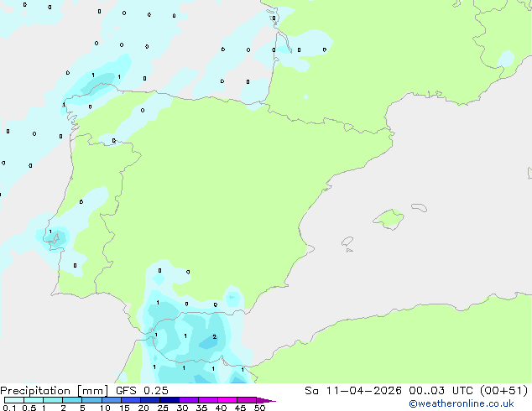This screenshot has width=532, height=411.
Task: Pick the 10–15 mm legend color swatch
Action: 111,400
